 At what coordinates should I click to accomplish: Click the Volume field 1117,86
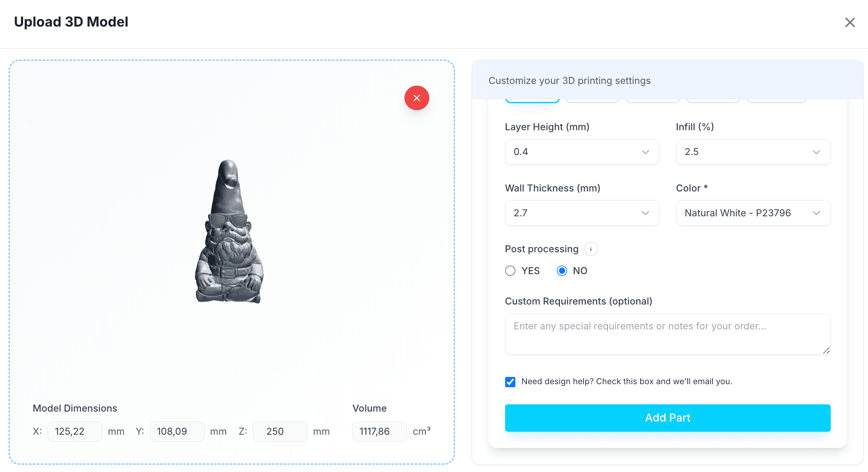379,431
